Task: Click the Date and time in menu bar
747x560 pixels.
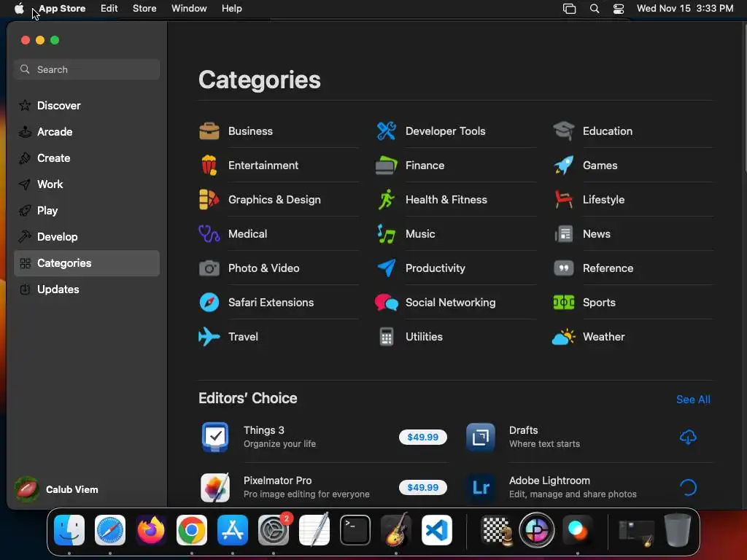Action: (x=685, y=9)
